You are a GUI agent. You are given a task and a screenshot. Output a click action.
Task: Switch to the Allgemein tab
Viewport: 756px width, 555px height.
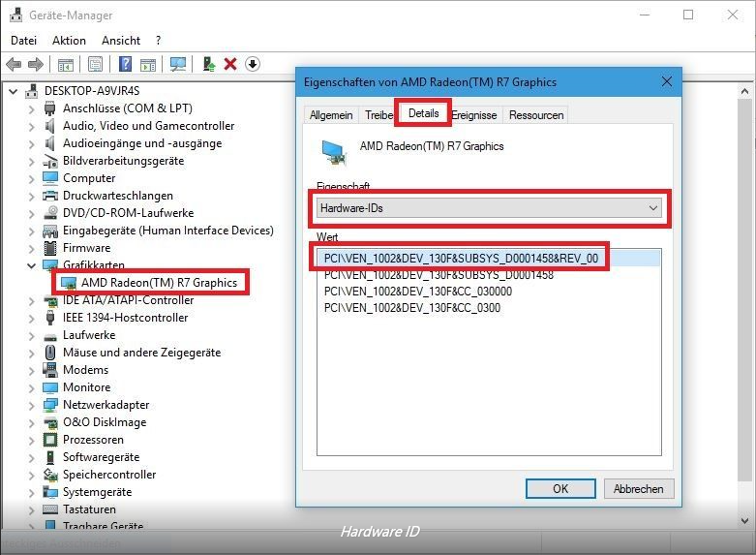(331, 115)
